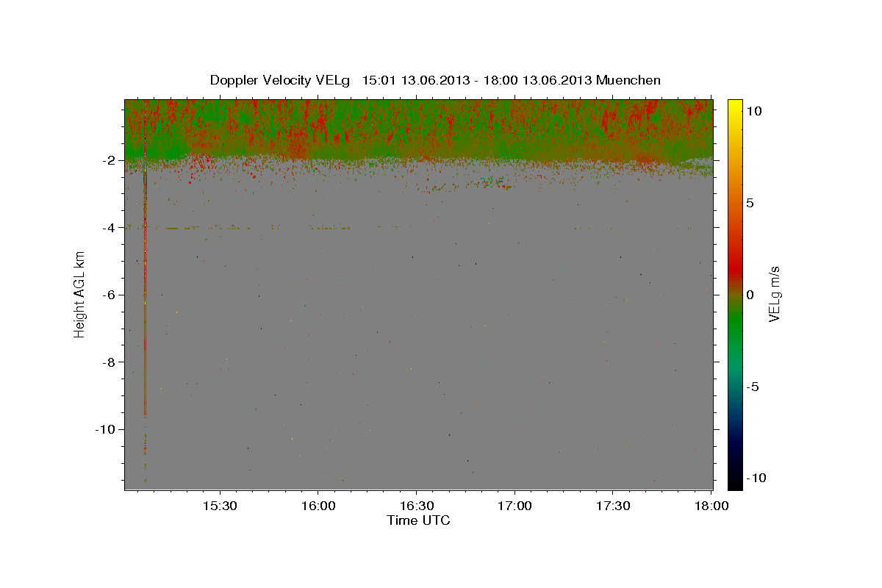Click the vertical red streak in the plot
This screenshot has height=588, width=882.
(x=145, y=257)
